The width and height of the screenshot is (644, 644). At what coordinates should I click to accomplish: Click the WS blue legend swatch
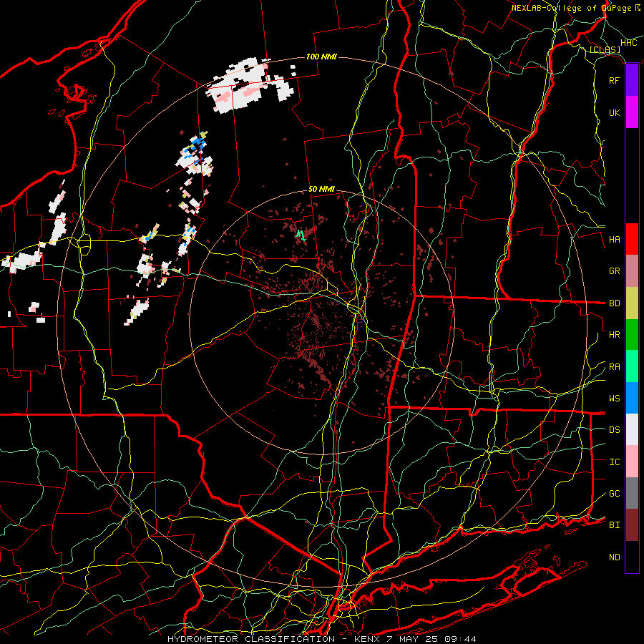tap(632, 398)
